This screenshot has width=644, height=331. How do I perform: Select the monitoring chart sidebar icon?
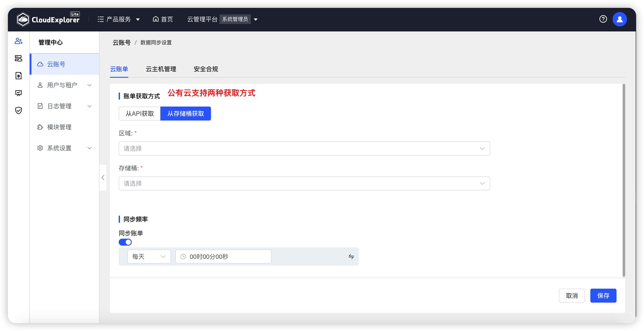click(x=19, y=93)
